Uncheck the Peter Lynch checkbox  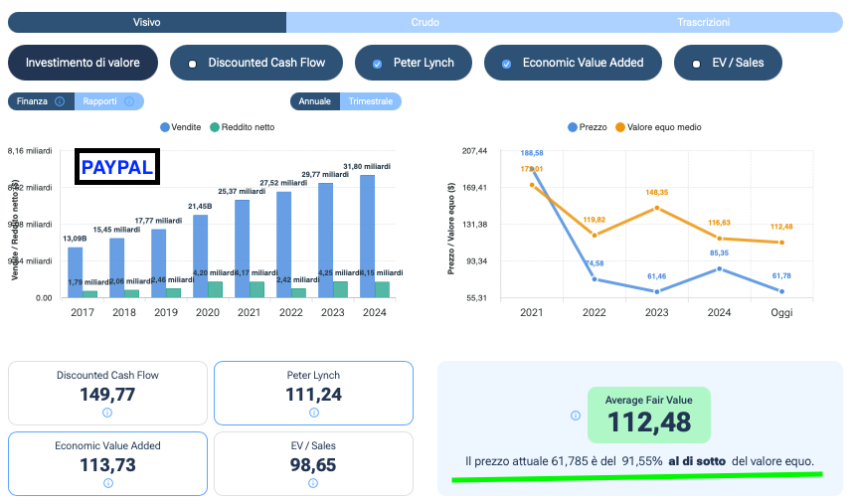pos(377,64)
